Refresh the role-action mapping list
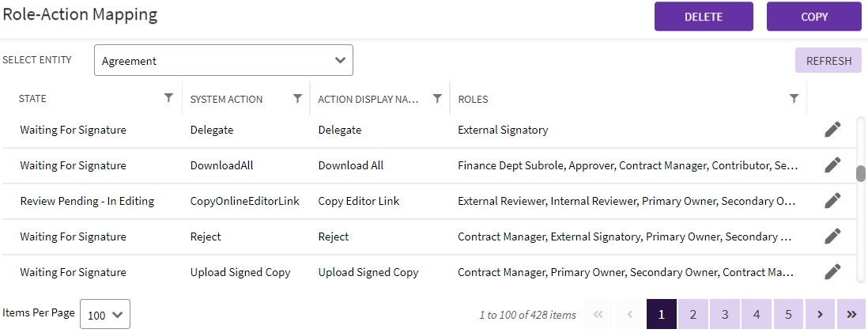The height and width of the screenshot is (333, 868). pyautogui.click(x=828, y=61)
